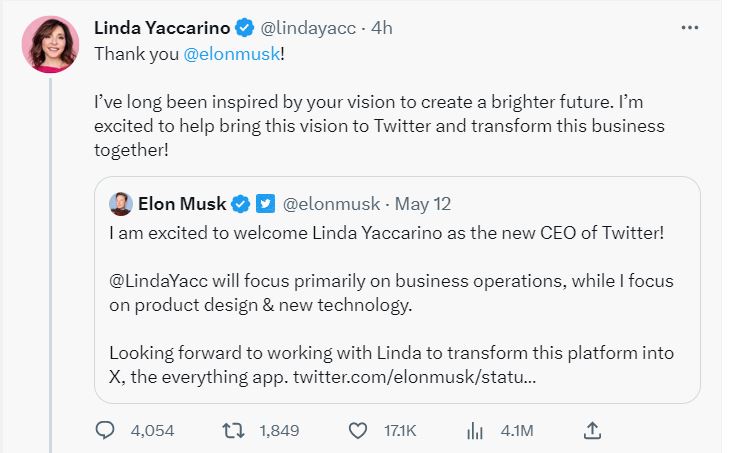
Task: Click Linda Yaccarino's blue verified badge
Action: pyautogui.click(x=267, y=28)
